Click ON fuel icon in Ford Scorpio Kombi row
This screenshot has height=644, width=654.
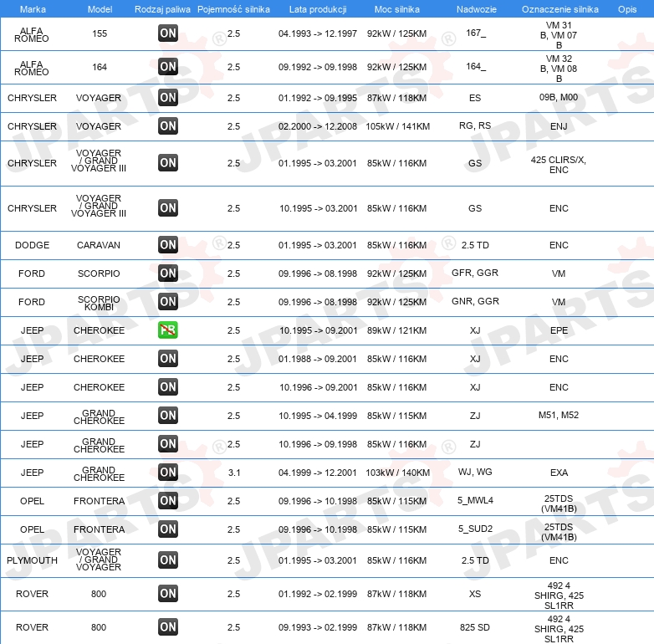coord(168,302)
